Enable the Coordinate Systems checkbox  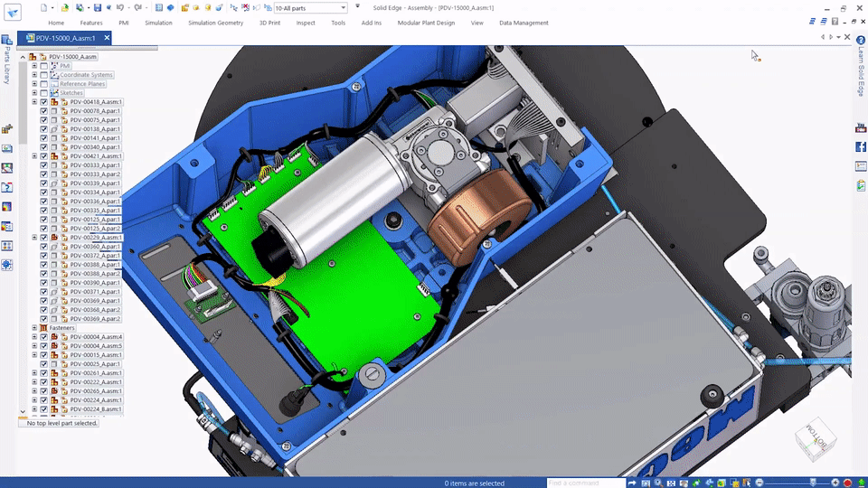click(x=43, y=75)
